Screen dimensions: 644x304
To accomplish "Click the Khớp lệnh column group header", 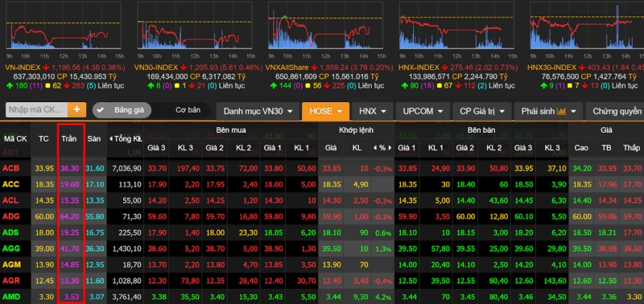I will click(x=356, y=130).
